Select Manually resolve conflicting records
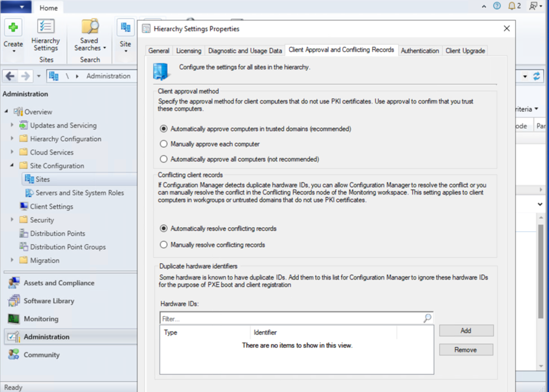The height and width of the screenshot is (392, 549). click(163, 245)
